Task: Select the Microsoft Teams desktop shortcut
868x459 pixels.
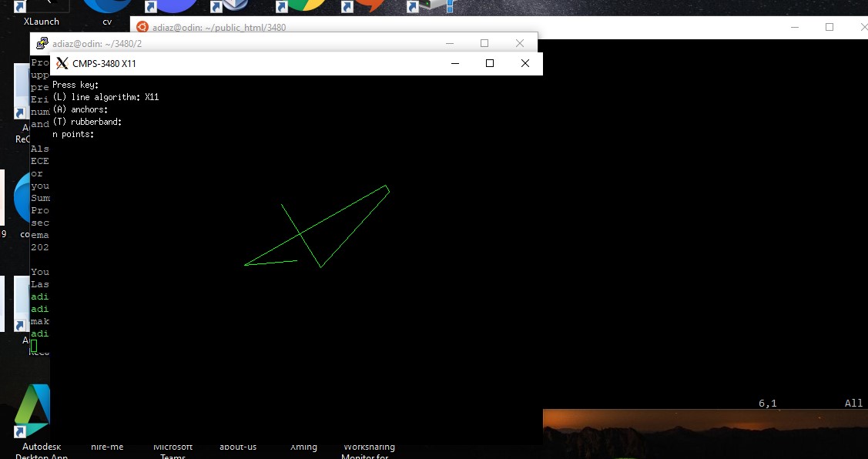Action: [x=173, y=451]
